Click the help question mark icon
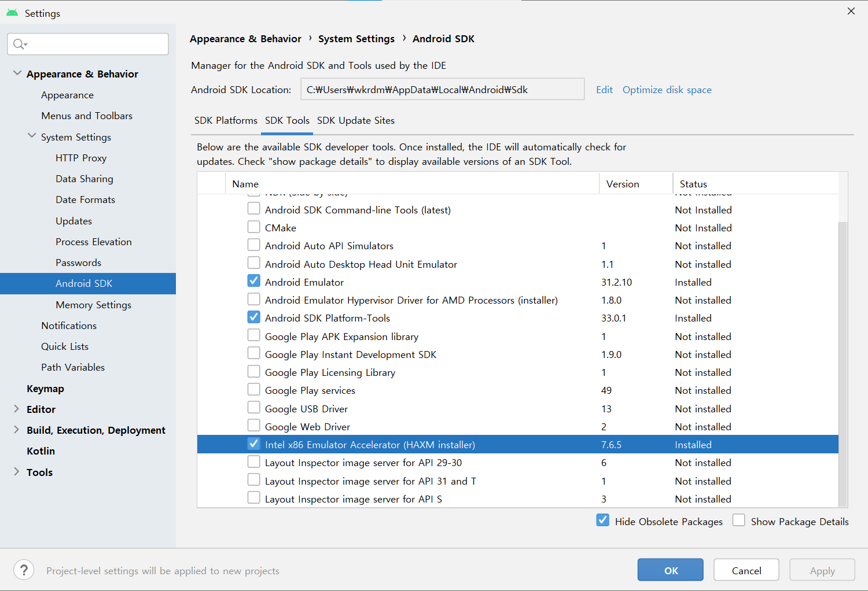This screenshot has height=591, width=868. pos(24,570)
